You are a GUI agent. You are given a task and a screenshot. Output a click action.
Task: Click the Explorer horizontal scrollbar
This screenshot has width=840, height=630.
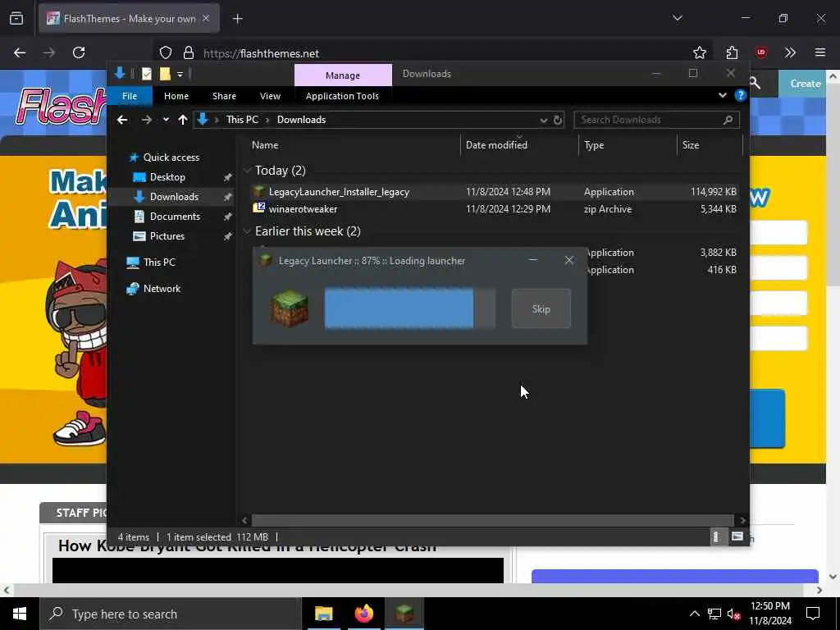(492, 520)
